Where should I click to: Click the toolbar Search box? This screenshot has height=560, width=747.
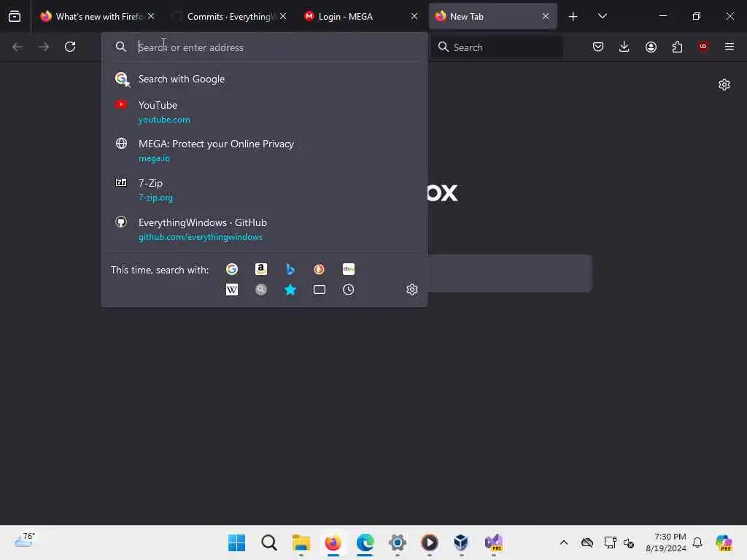pos(497,47)
